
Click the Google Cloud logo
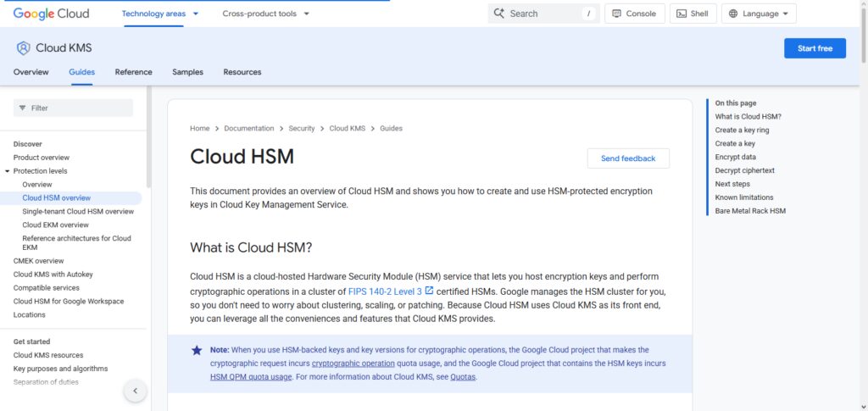click(x=51, y=14)
